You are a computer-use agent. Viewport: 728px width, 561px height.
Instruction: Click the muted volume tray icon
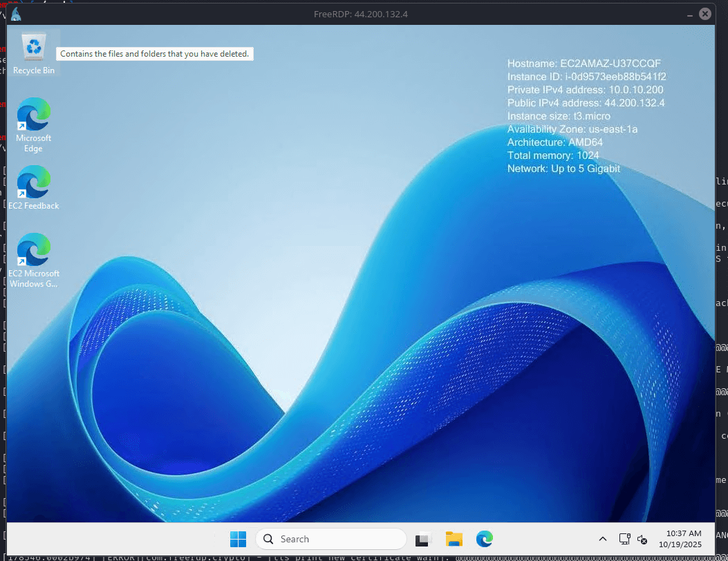tap(642, 539)
